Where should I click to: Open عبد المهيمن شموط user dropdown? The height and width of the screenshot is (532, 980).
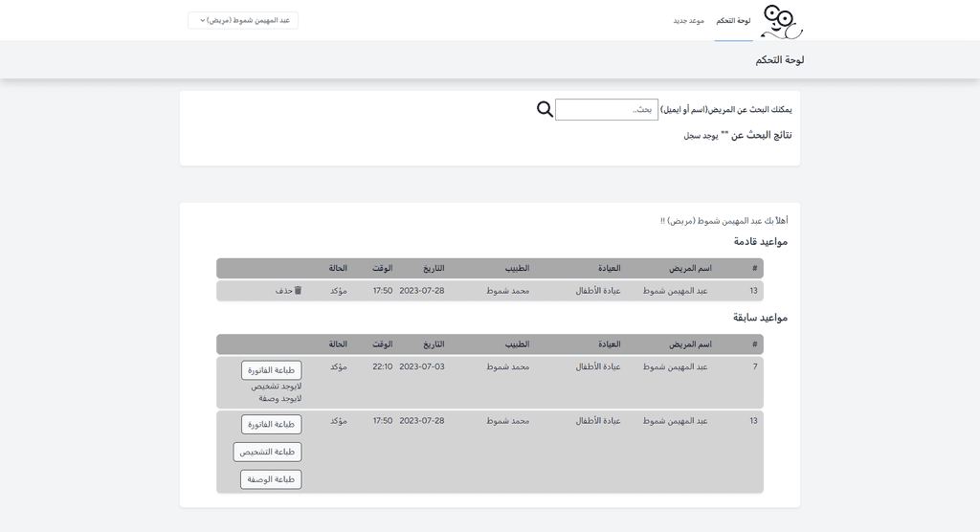(243, 20)
